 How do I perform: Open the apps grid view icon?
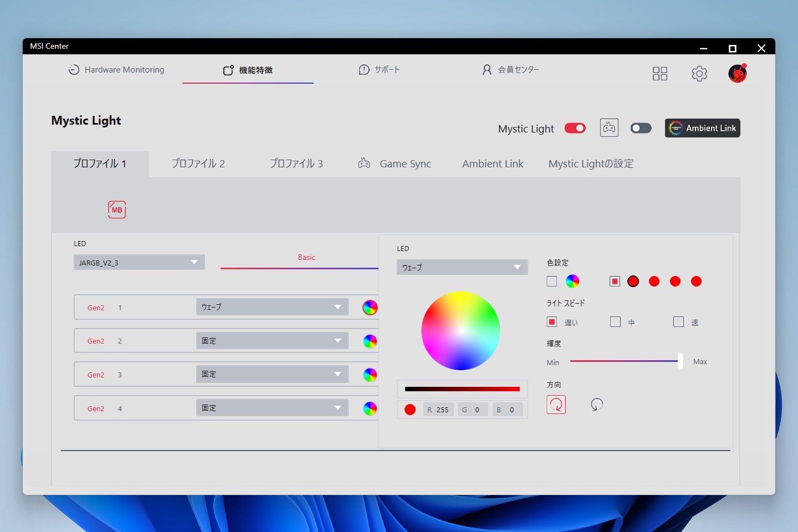[660, 74]
